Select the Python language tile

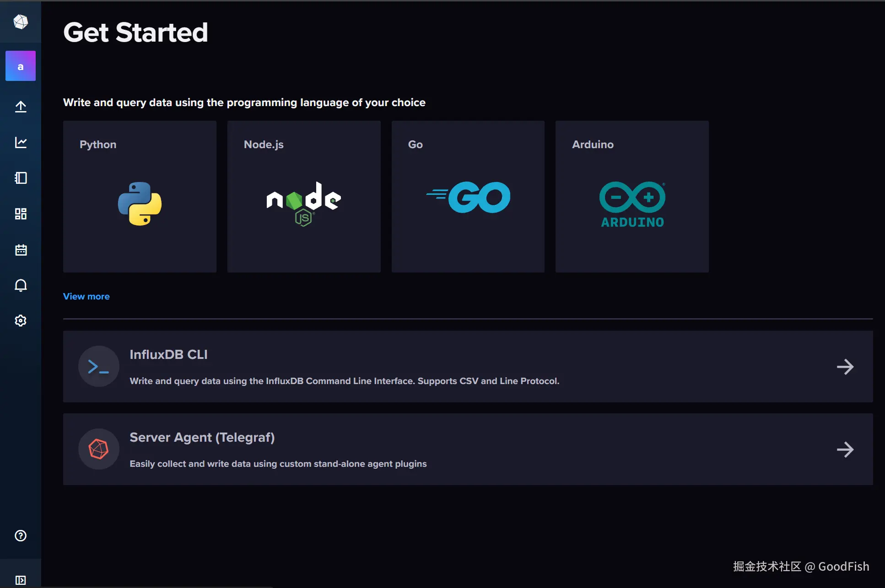(140, 197)
